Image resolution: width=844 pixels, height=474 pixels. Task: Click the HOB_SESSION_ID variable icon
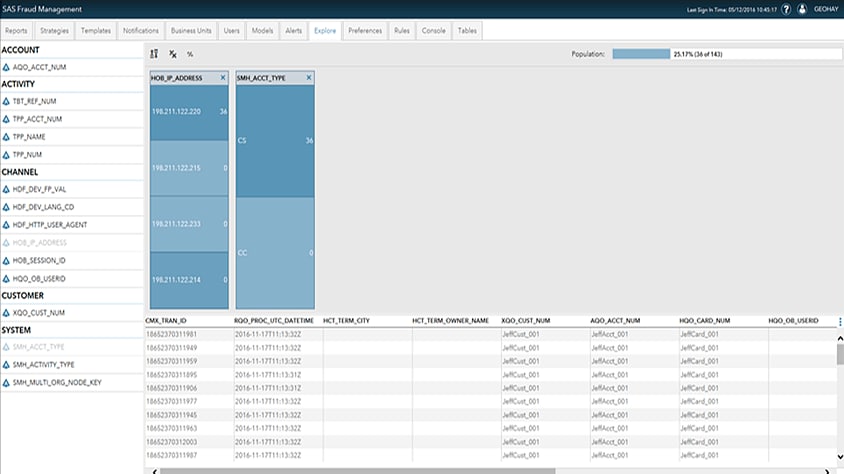(x=6, y=260)
